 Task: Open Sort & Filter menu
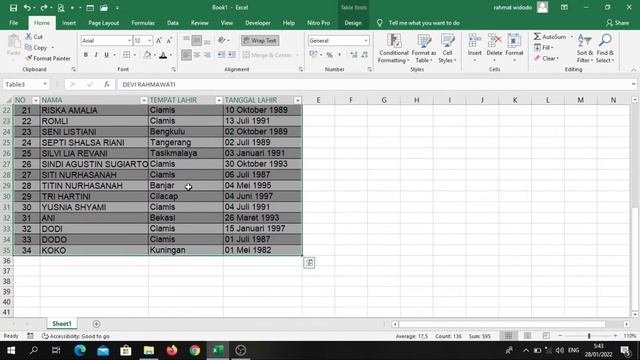[x=584, y=49]
